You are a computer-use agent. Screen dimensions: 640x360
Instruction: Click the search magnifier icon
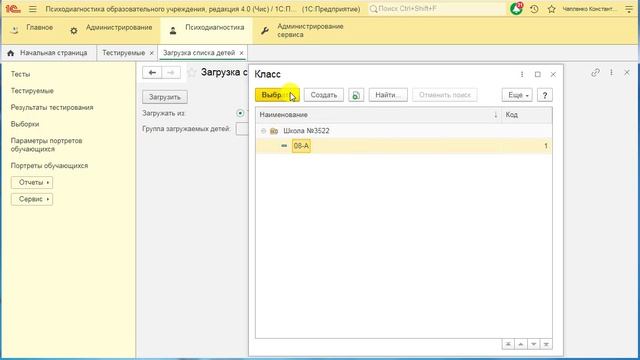tap(373, 9)
